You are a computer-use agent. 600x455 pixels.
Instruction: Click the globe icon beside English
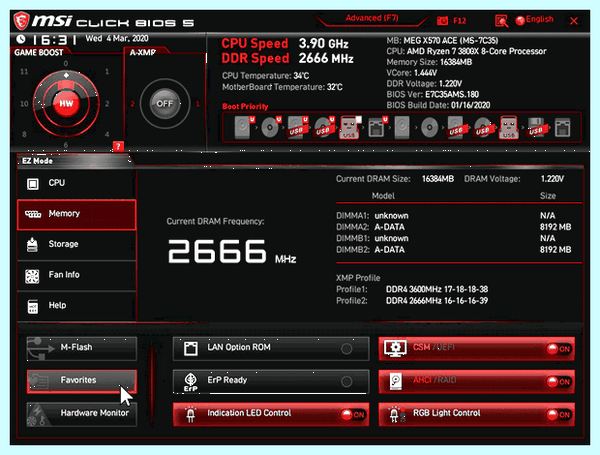(x=520, y=21)
